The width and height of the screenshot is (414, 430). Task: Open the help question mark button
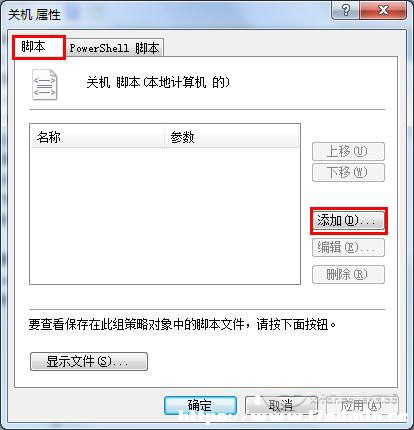346,10
